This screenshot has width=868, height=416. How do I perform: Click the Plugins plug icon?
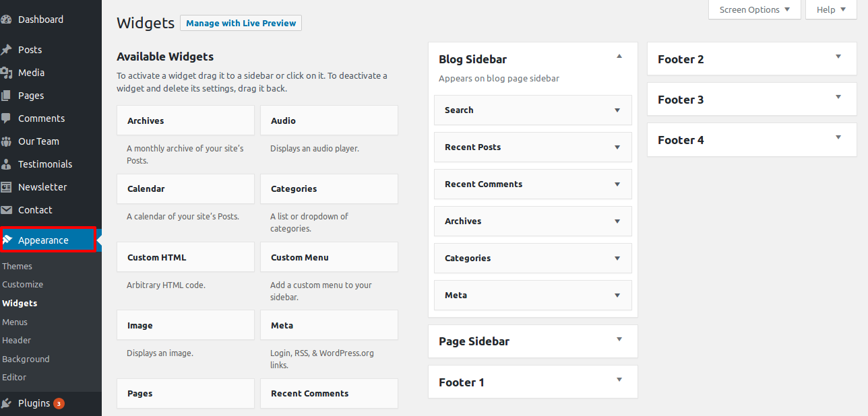(7, 403)
